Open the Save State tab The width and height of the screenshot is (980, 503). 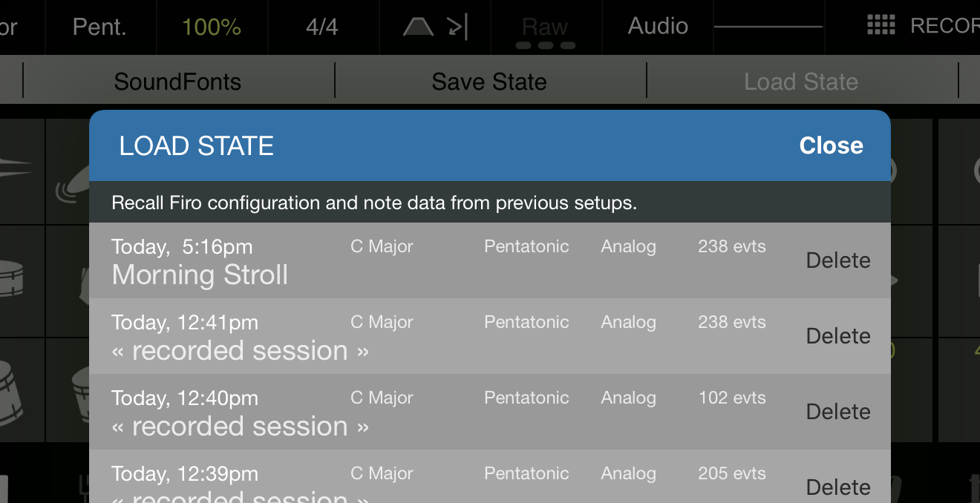click(489, 81)
